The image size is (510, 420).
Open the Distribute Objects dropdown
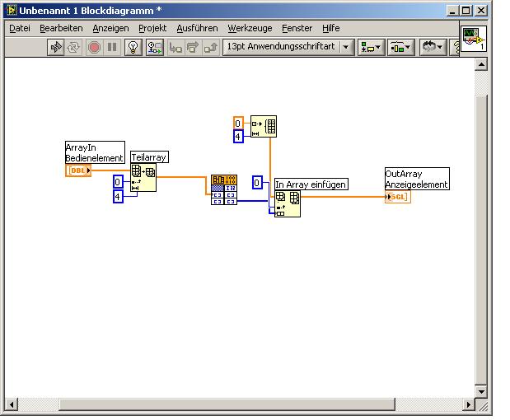click(400, 48)
